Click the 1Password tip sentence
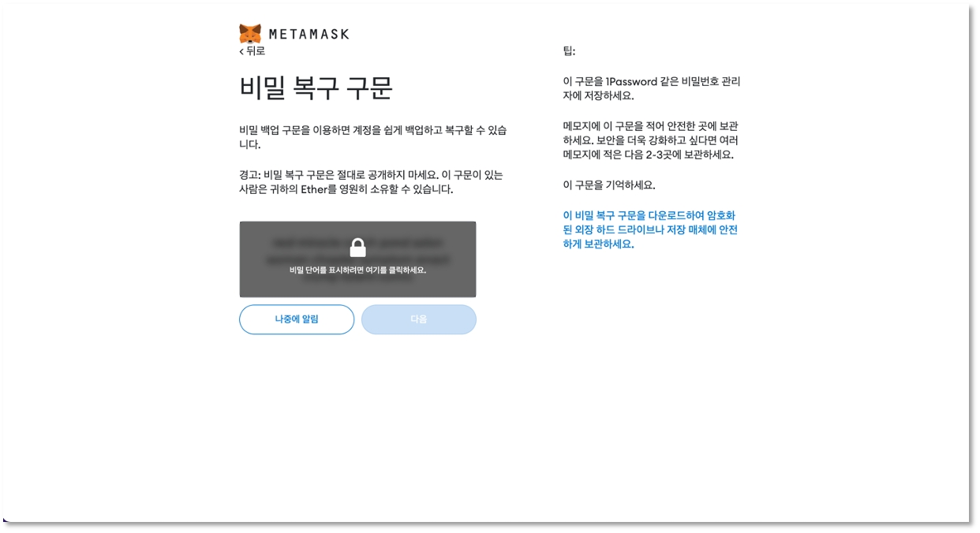The image size is (980, 533). coord(651,82)
